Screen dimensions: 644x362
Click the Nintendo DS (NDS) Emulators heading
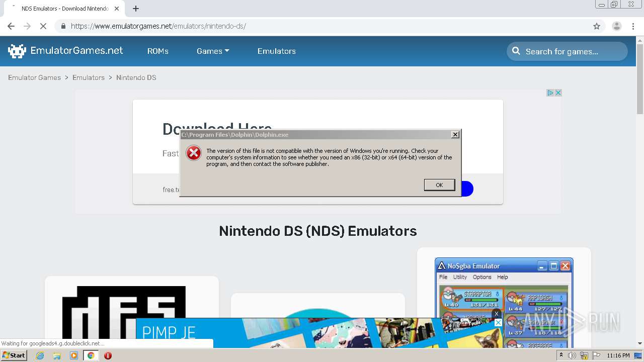tap(318, 231)
